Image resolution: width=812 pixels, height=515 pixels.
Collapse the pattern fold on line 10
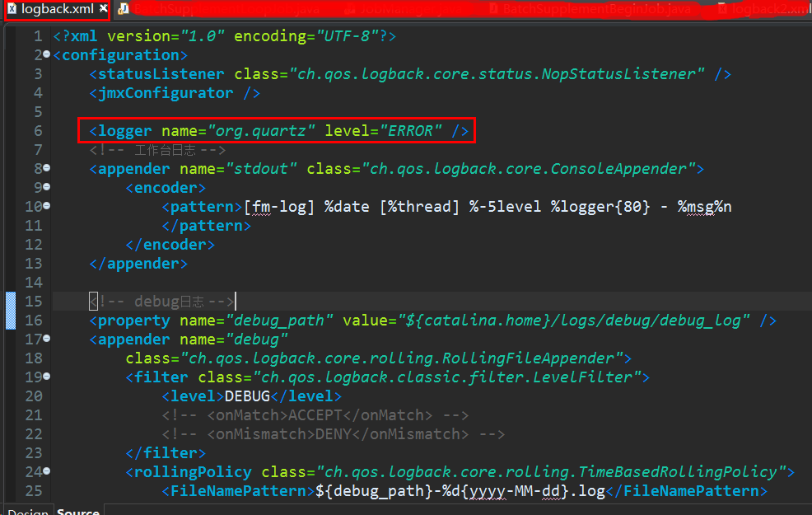click(x=47, y=206)
